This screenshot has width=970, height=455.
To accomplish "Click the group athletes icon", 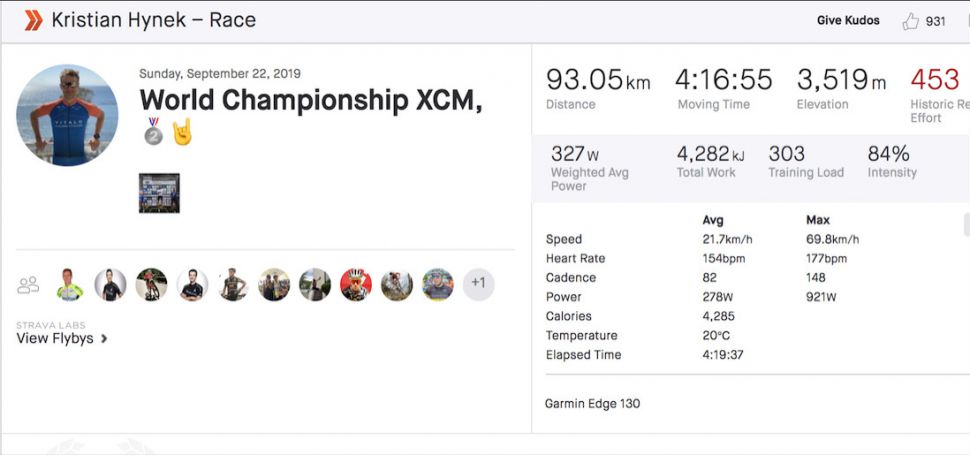I will tap(28, 285).
